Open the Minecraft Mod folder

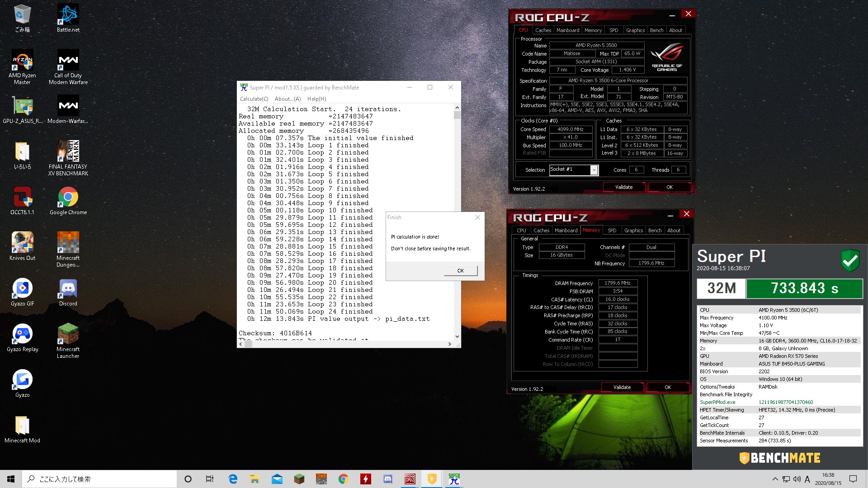(22, 429)
